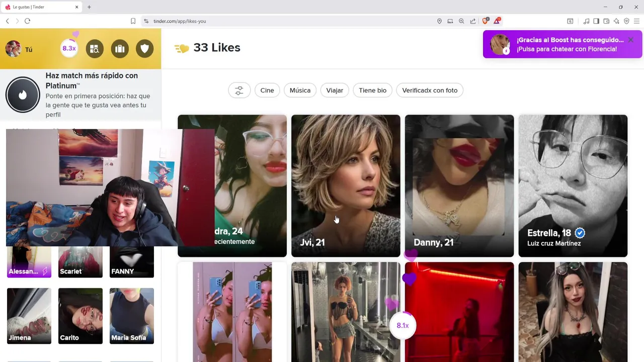Open Danny, 21 profile card
This screenshot has height=362, width=644.
(x=459, y=186)
